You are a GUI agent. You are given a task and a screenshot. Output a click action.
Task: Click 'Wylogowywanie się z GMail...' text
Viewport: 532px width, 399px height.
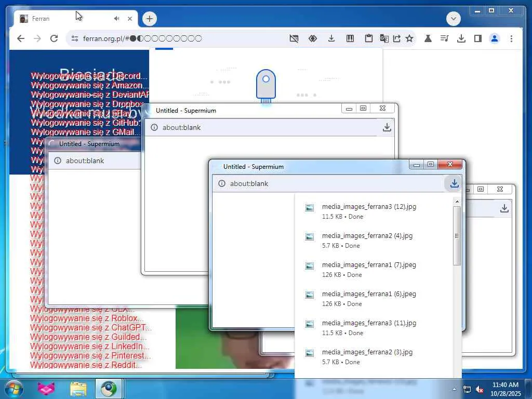(86, 132)
